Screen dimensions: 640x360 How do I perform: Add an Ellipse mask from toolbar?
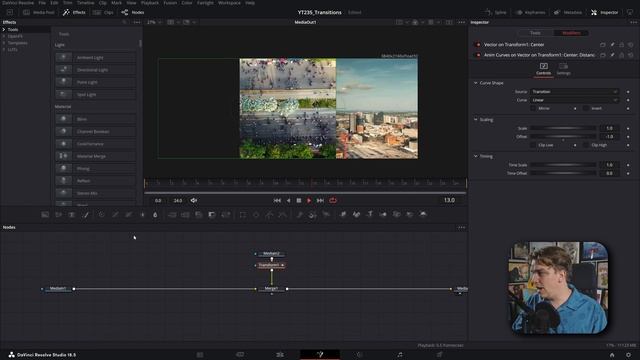pyautogui.click(x=256, y=214)
